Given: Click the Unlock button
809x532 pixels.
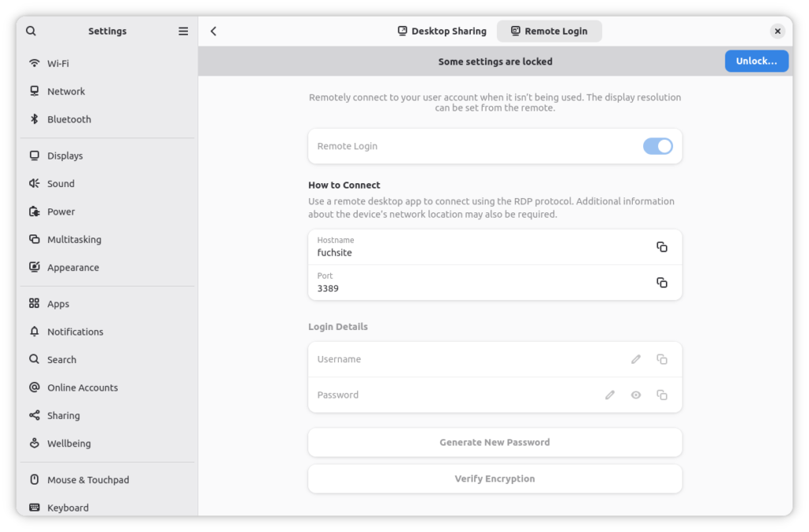Looking at the screenshot, I should [x=756, y=61].
